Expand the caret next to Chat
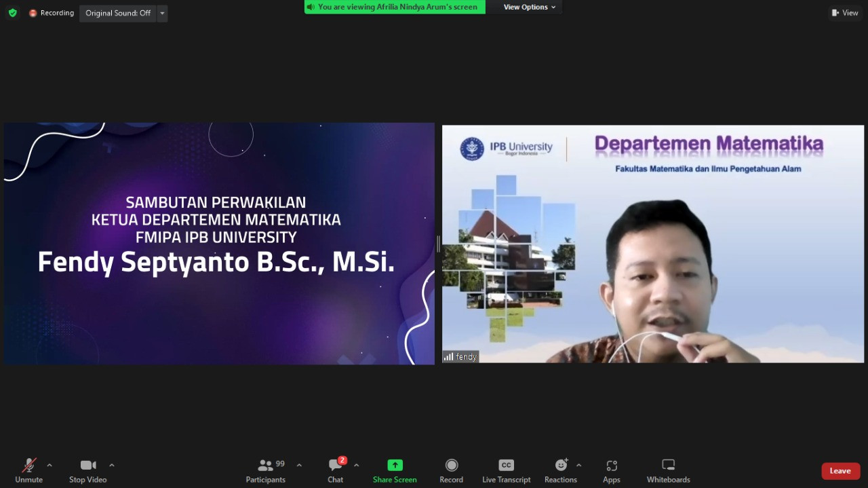This screenshot has height=488, width=868. (x=357, y=465)
